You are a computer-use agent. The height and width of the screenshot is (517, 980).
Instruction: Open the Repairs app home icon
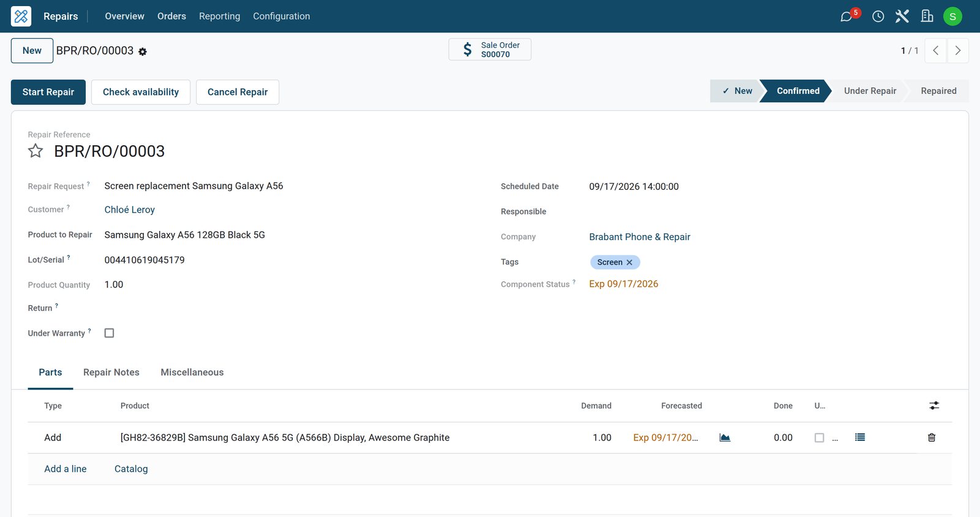click(21, 16)
